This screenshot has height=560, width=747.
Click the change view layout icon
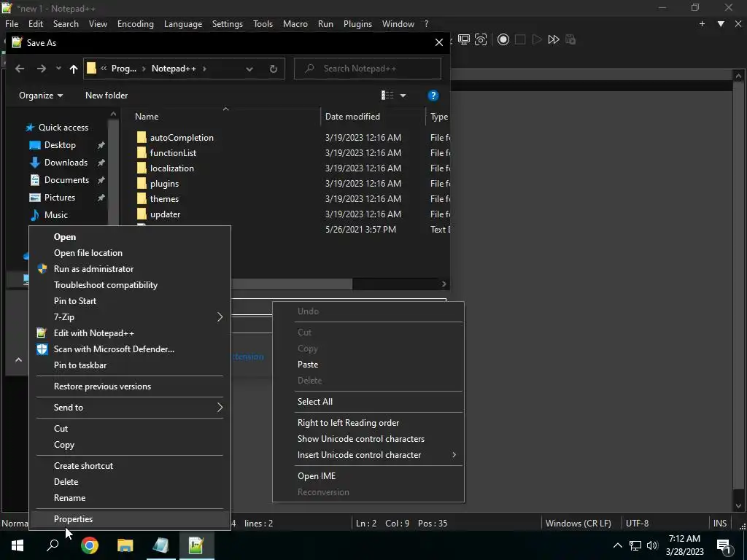(387, 96)
